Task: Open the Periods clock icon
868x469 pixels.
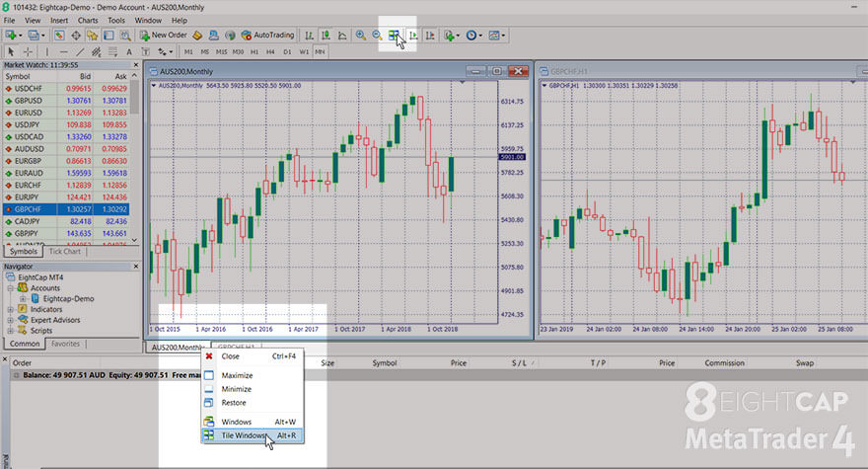Action: [471, 36]
